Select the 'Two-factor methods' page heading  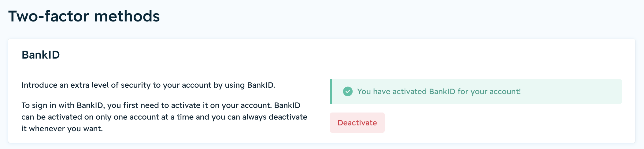(84, 16)
